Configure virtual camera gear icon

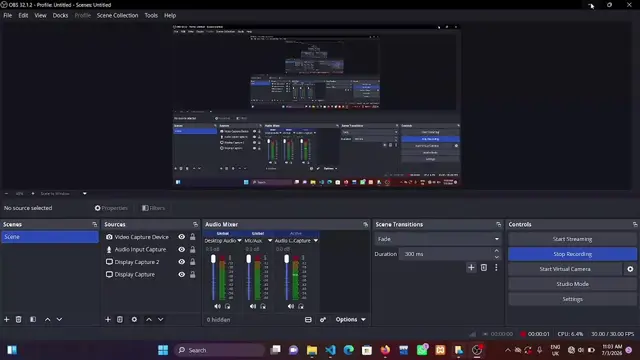(x=630, y=269)
